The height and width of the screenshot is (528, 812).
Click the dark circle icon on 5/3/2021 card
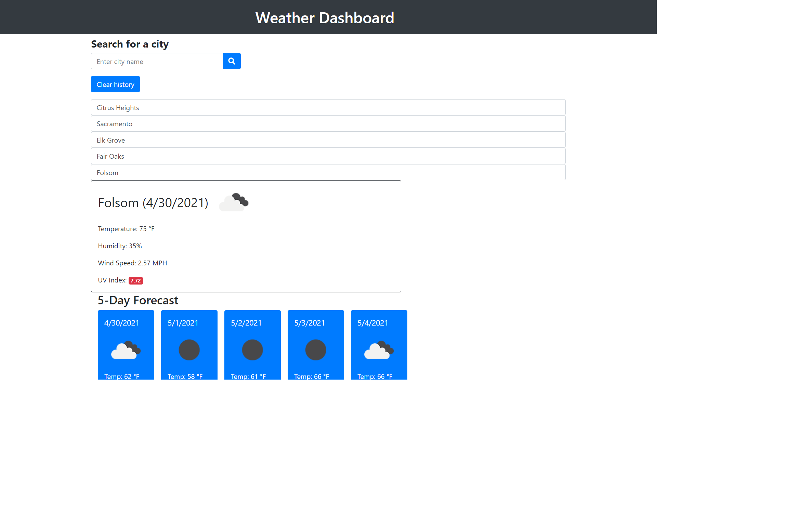coord(315,349)
